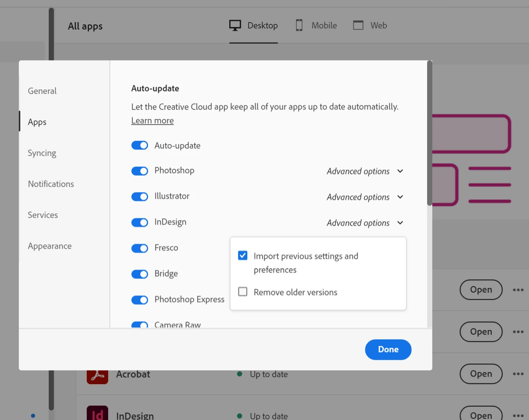Click Acrobat's Up to date status

click(269, 374)
